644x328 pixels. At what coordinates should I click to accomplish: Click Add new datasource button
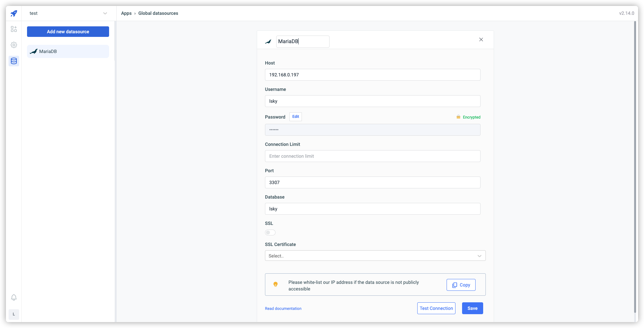coord(68,32)
